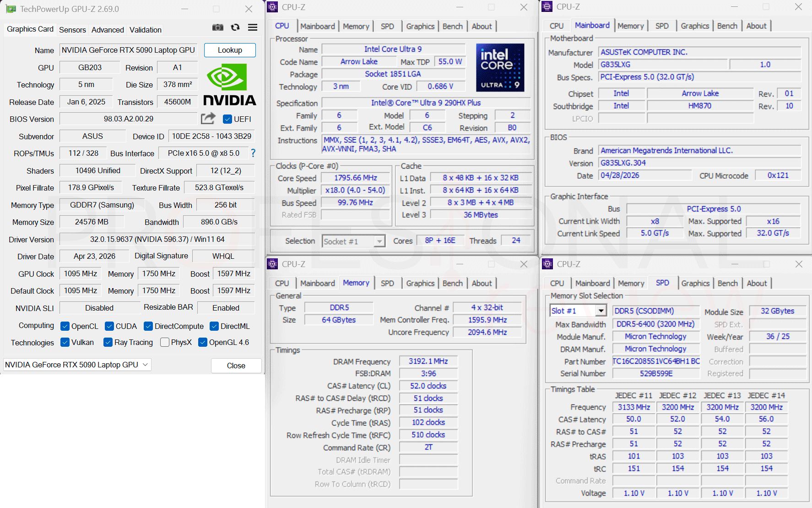The image size is (812, 508).
Task: Click the GPU-Z title bar app icon
Action: pos(11,9)
